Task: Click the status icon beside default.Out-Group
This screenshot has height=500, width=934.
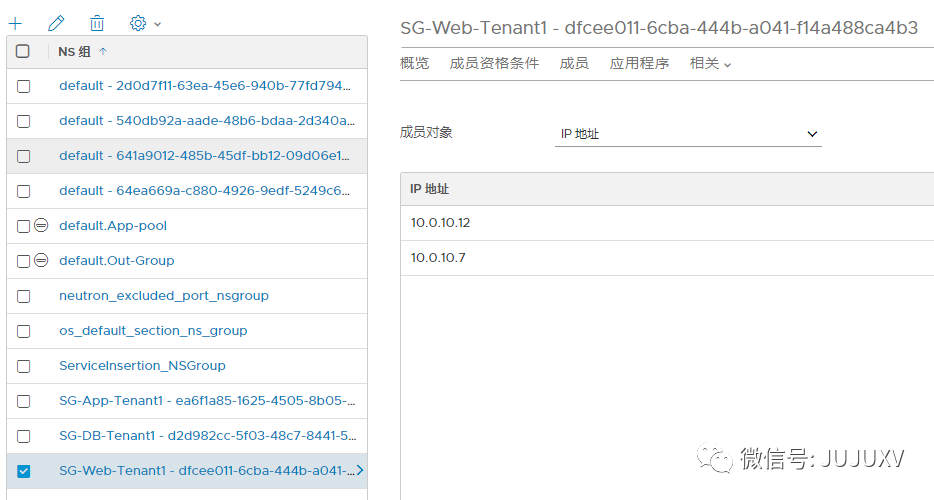Action: (x=41, y=261)
